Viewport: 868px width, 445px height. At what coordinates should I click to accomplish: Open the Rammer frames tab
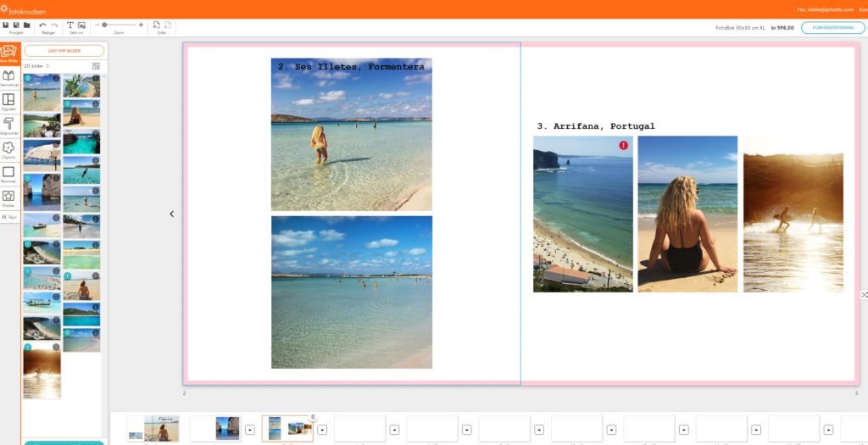[8, 175]
